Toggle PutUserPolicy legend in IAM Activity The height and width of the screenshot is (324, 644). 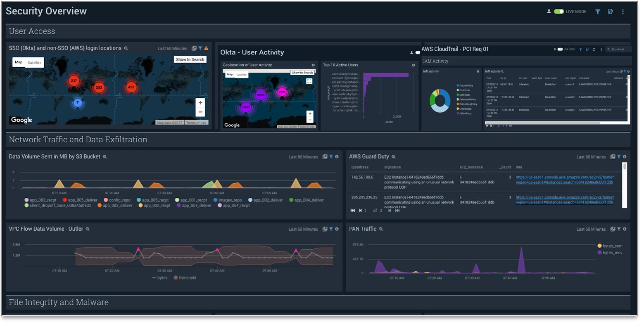(x=465, y=86)
